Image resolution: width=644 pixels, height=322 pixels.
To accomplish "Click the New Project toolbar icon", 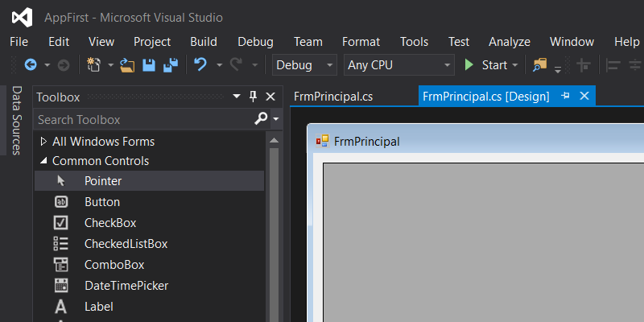I will click(x=93, y=65).
